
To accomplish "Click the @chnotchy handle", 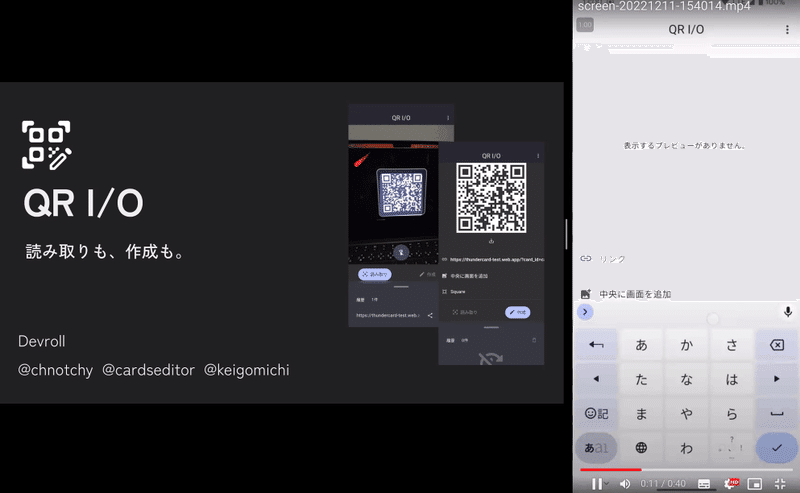I will click(x=56, y=370).
